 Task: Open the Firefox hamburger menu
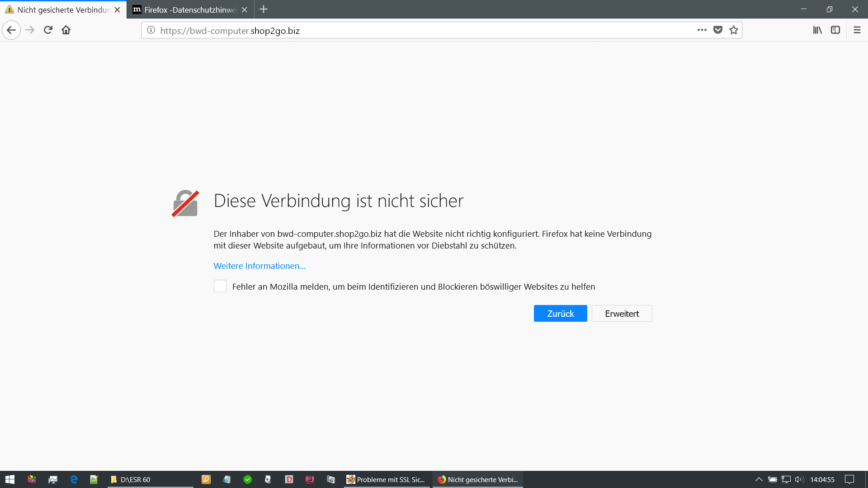pyautogui.click(x=857, y=30)
